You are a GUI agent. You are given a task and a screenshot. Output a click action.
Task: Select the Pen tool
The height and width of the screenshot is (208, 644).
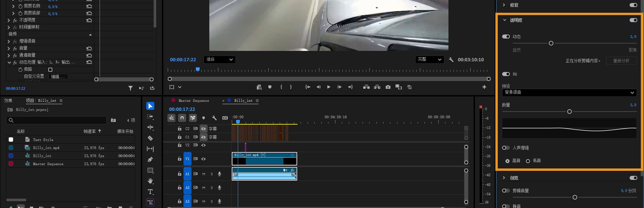coord(150,159)
